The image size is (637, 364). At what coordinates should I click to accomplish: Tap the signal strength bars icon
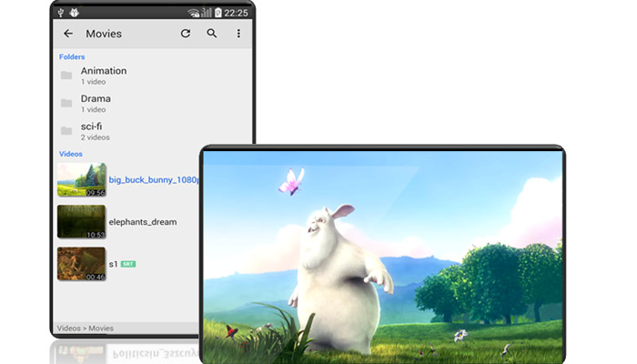pyautogui.click(x=207, y=13)
